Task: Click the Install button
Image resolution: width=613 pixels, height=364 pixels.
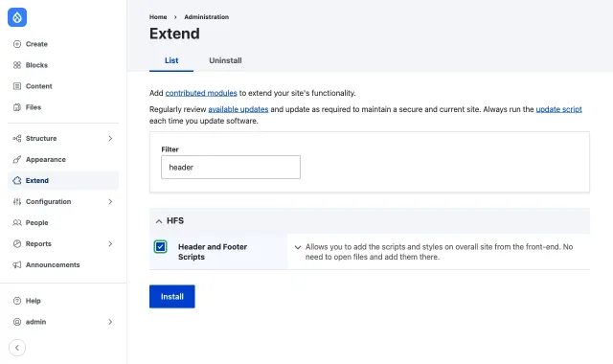Action: [x=172, y=297]
